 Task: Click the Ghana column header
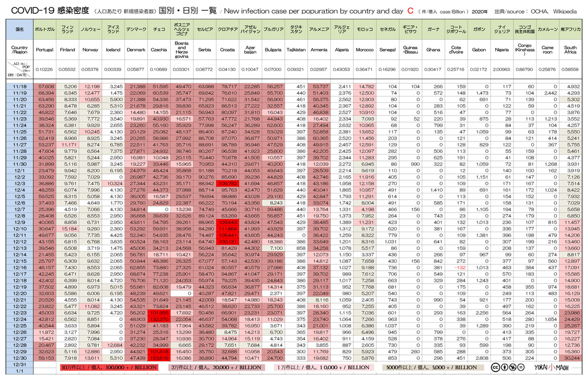433,50
